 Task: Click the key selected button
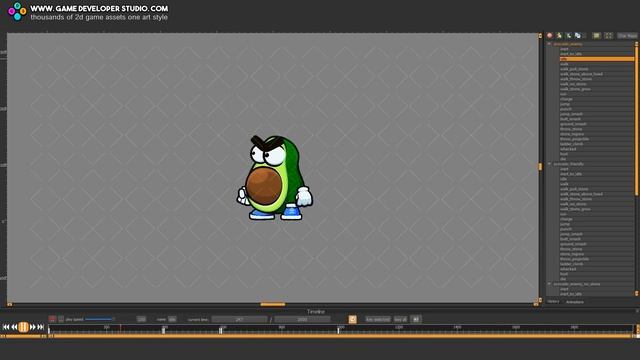[378, 319]
